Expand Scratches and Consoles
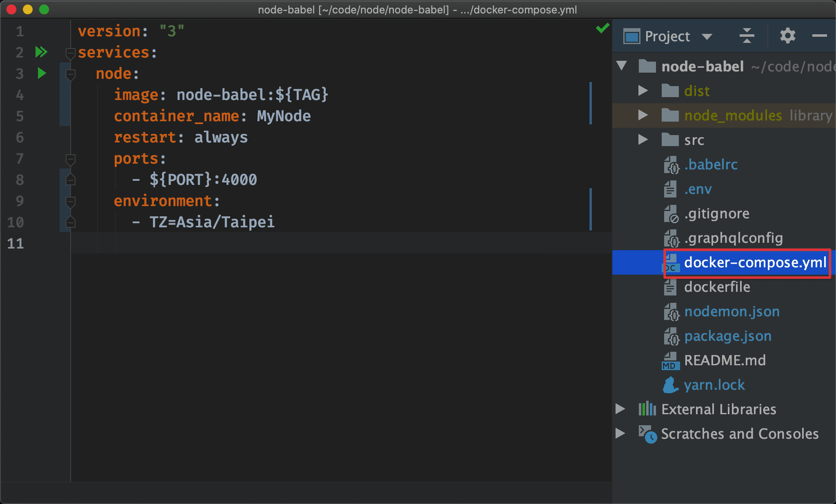 coord(620,433)
